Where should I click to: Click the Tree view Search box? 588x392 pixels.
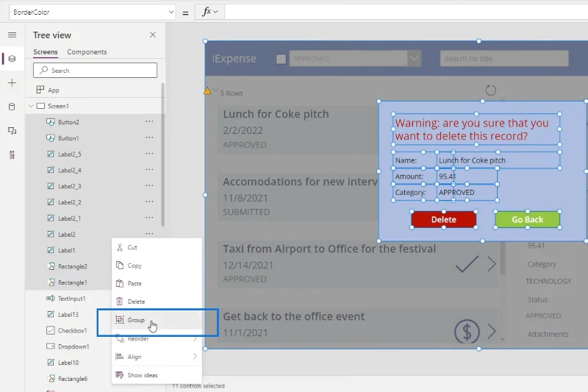coord(95,70)
